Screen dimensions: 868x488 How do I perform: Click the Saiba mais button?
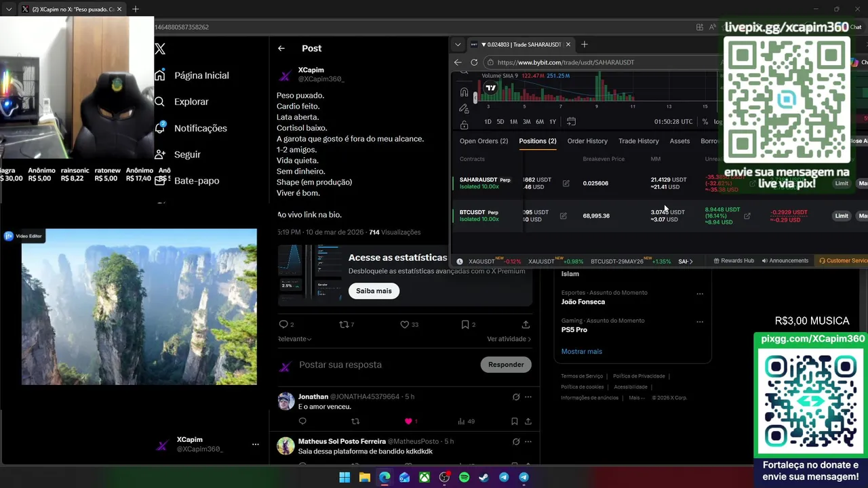tap(374, 291)
